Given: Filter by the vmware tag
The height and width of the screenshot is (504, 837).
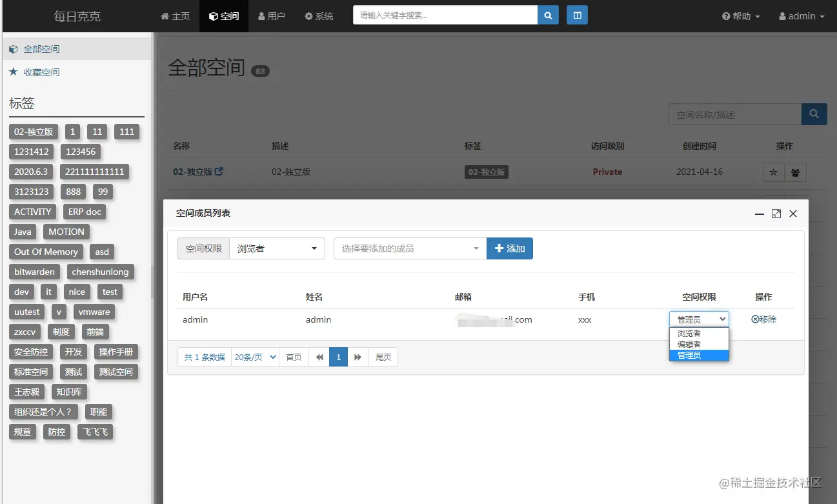Looking at the screenshot, I should click(94, 312).
